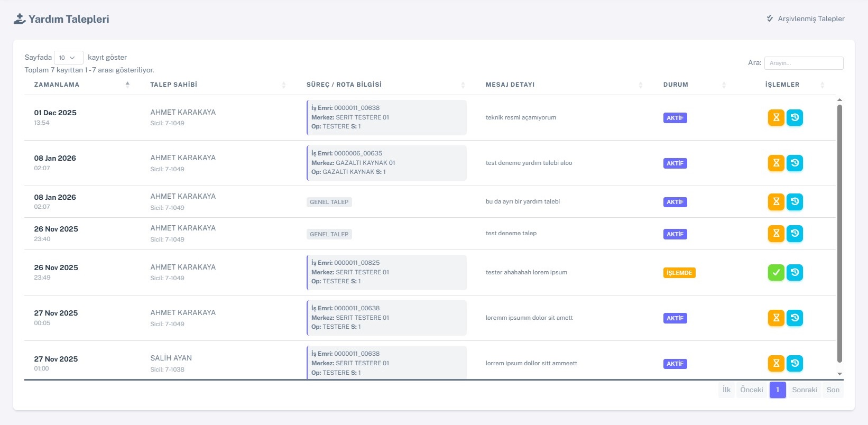Click the Ara search field
Viewport: 868px width, 425px height.
(804, 63)
